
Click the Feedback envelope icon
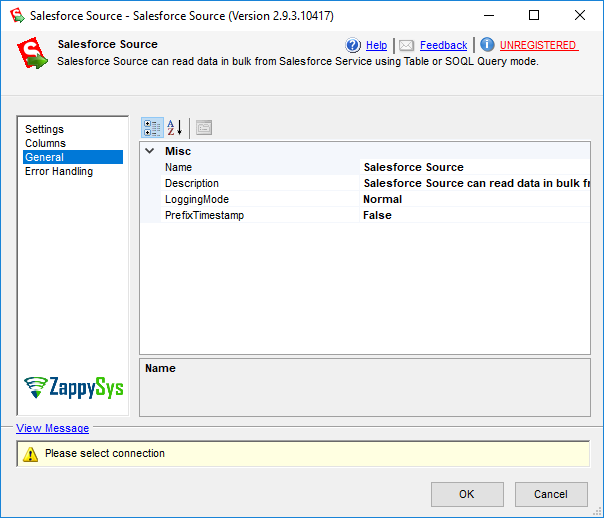pos(406,45)
